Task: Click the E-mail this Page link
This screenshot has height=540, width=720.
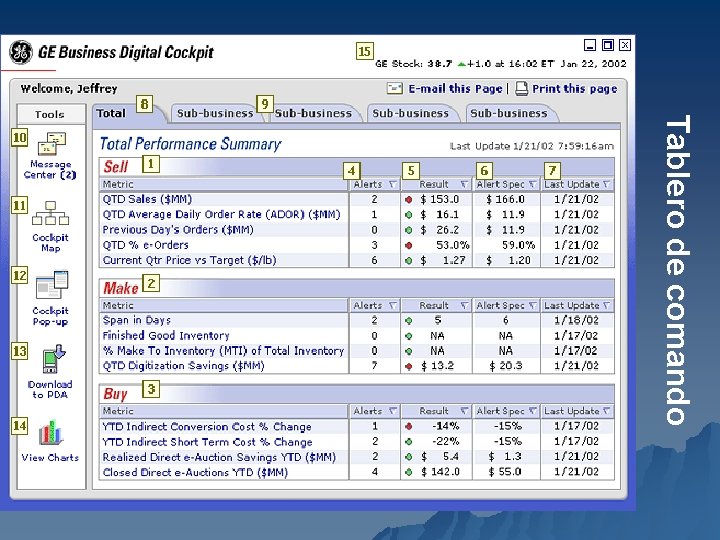Action: pos(456,89)
